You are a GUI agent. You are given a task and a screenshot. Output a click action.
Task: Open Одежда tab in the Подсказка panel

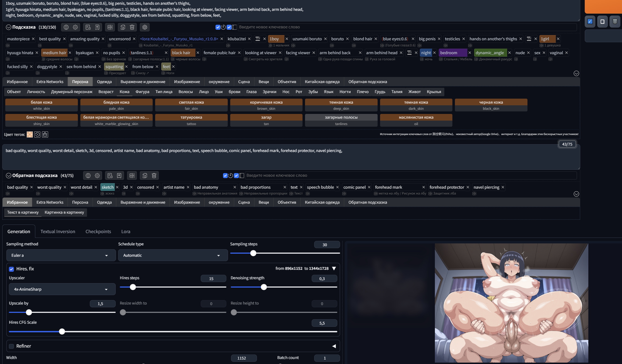click(x=104, y=82)
